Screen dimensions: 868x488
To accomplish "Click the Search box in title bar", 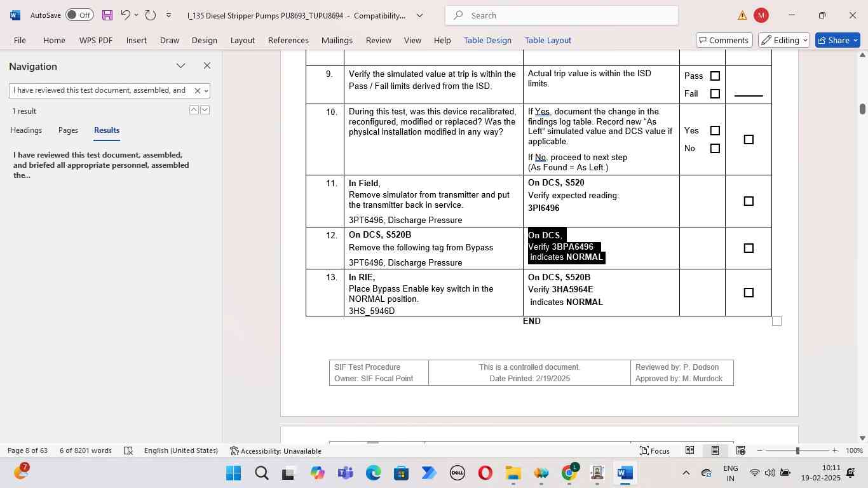I will click(x=562, y=15).
